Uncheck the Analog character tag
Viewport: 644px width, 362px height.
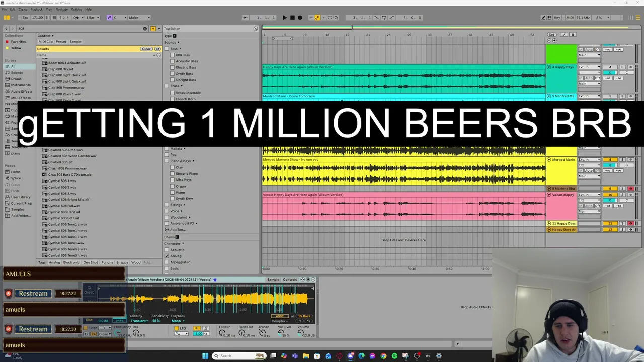167,256
